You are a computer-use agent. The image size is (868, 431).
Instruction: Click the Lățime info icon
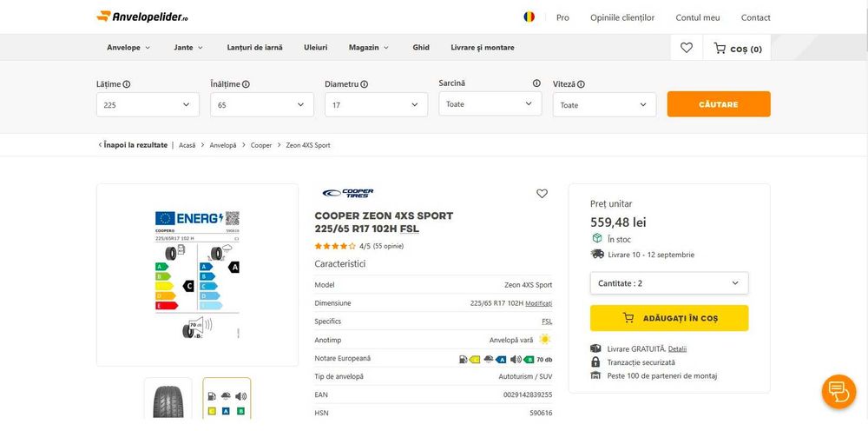point(127,84)
